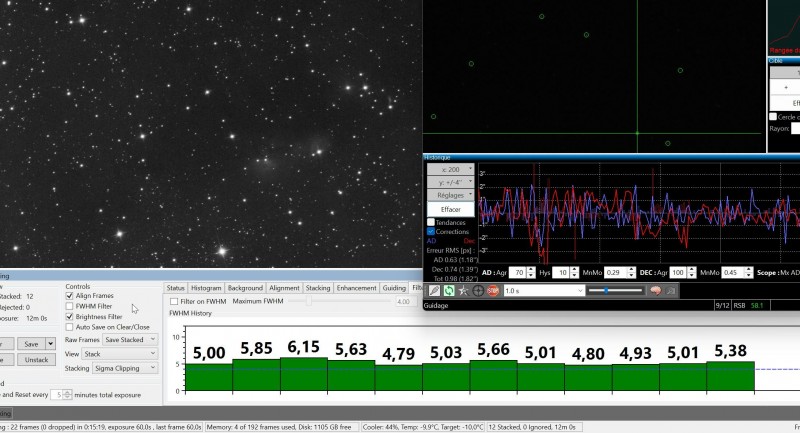Click the 'Tot 0.98 (1.82")' RMS readout

[x=455, y=278]
